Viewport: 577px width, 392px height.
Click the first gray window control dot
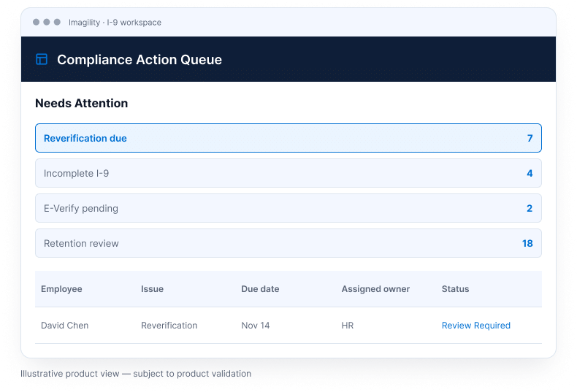pyautogui.click(x=36, y=22)
